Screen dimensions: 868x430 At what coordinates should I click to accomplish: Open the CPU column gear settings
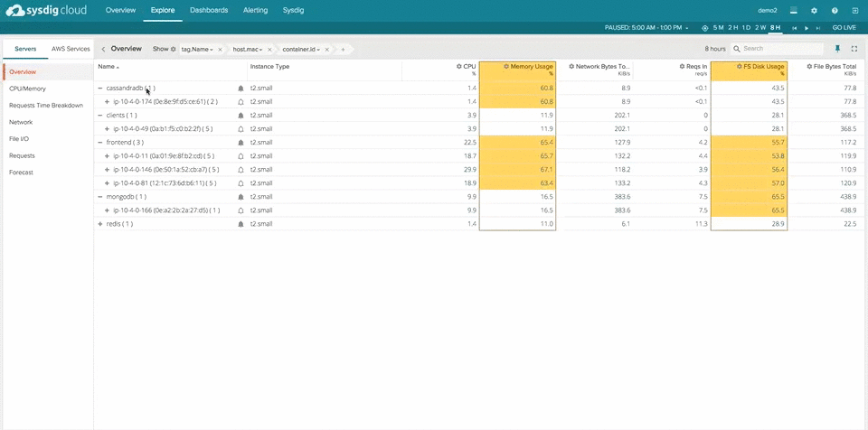tap(459, 67)
